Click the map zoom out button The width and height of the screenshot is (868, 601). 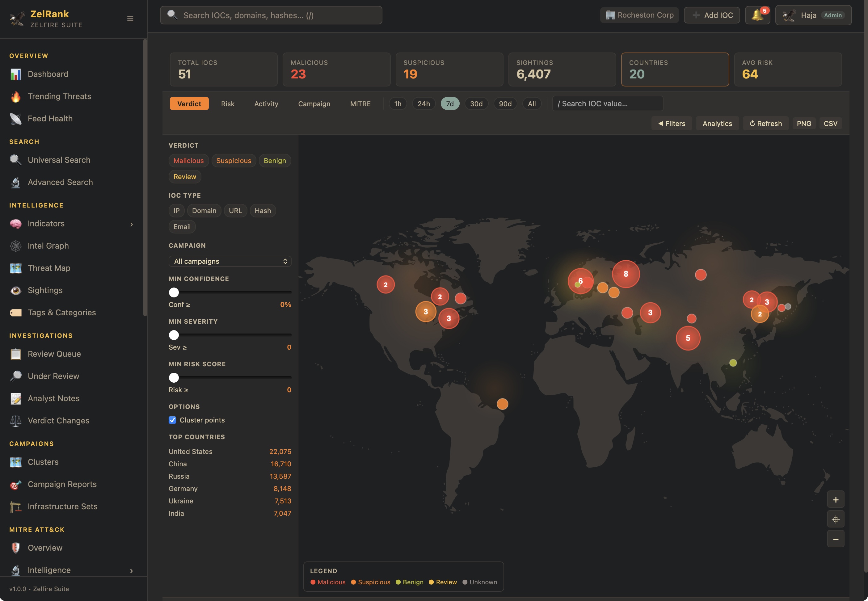tap(835, 539)
